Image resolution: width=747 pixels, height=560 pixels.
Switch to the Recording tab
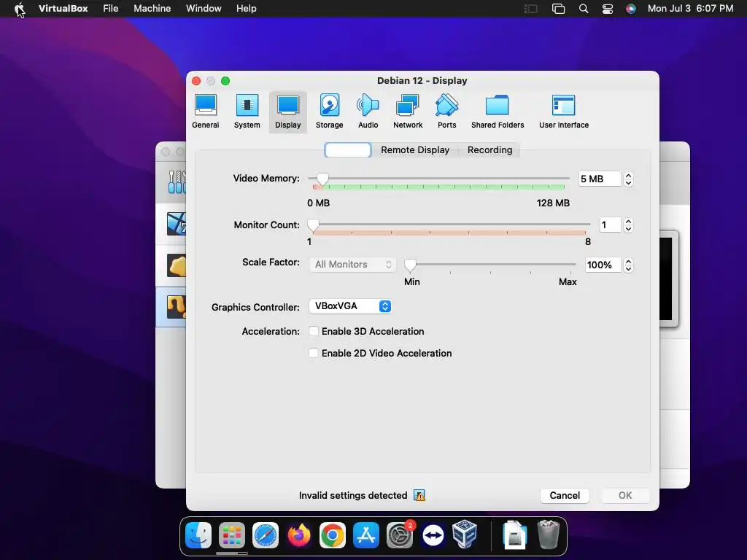click(489, 149)
